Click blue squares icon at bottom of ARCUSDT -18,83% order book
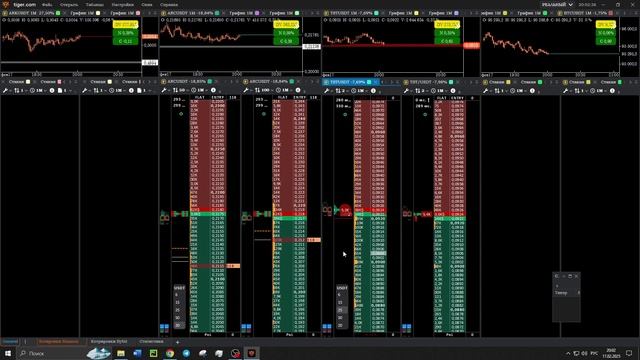Screen dimensions: 640x360 [x=164, y=327]
